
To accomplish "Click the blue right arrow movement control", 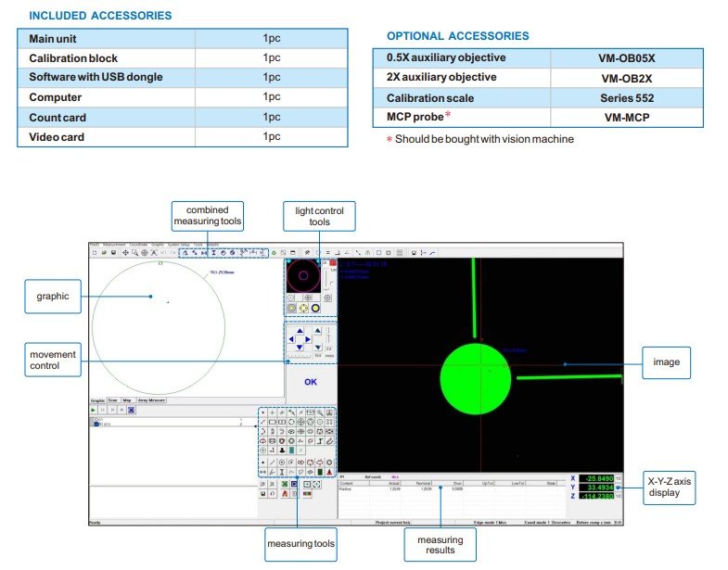I will (309, 338).
